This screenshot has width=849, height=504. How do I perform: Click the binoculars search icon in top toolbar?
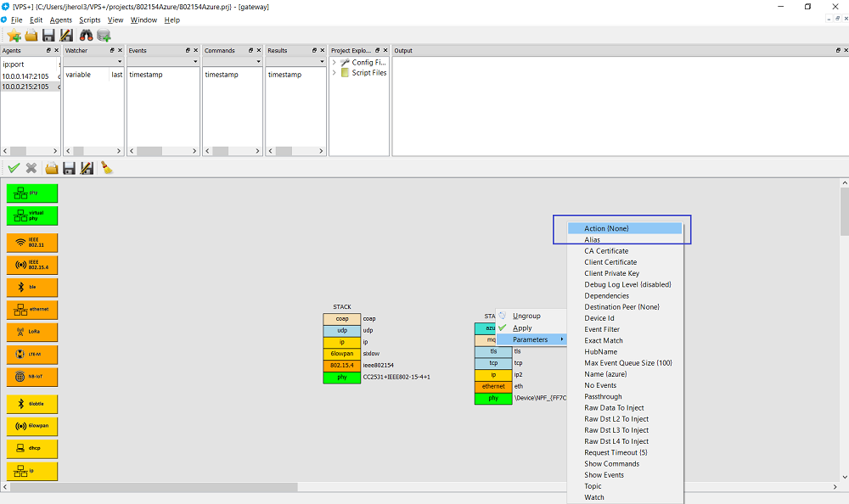point(86,35)
